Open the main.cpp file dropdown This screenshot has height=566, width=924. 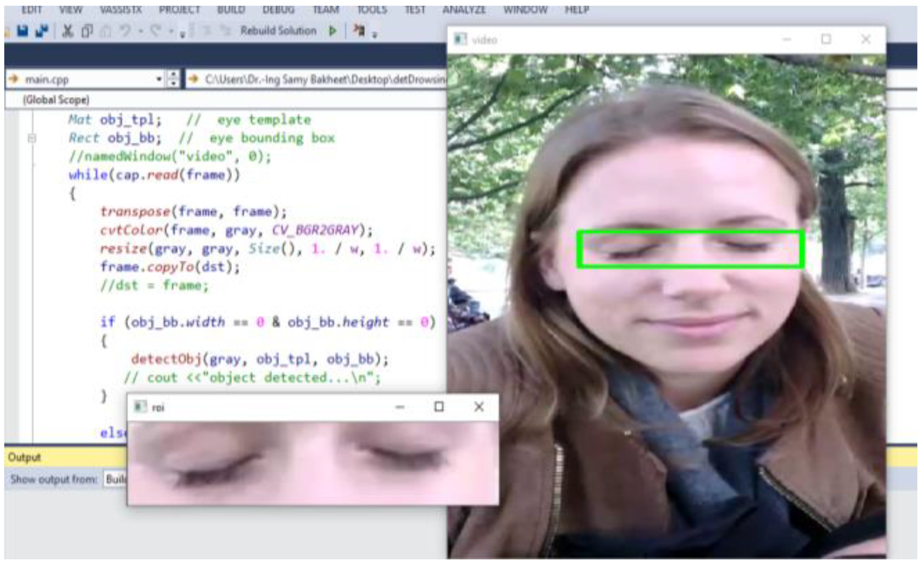159,79
